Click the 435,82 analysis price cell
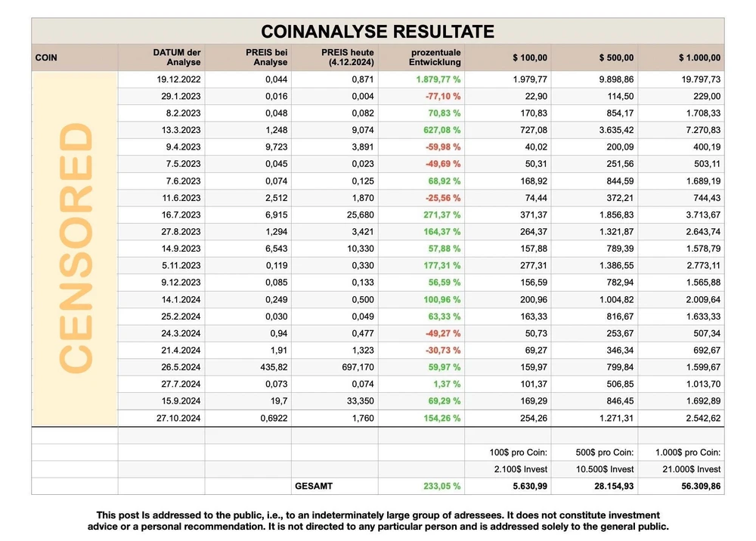756x541 pixels. (271, 367)
